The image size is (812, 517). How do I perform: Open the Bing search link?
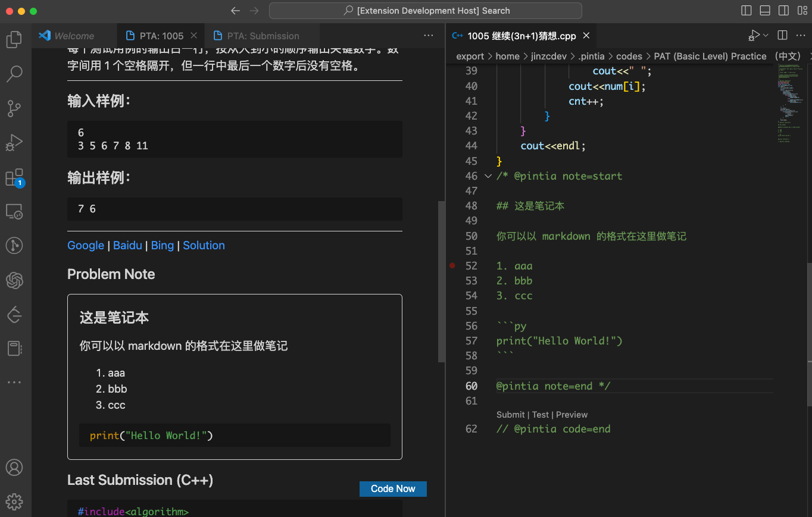click(163, 246)
